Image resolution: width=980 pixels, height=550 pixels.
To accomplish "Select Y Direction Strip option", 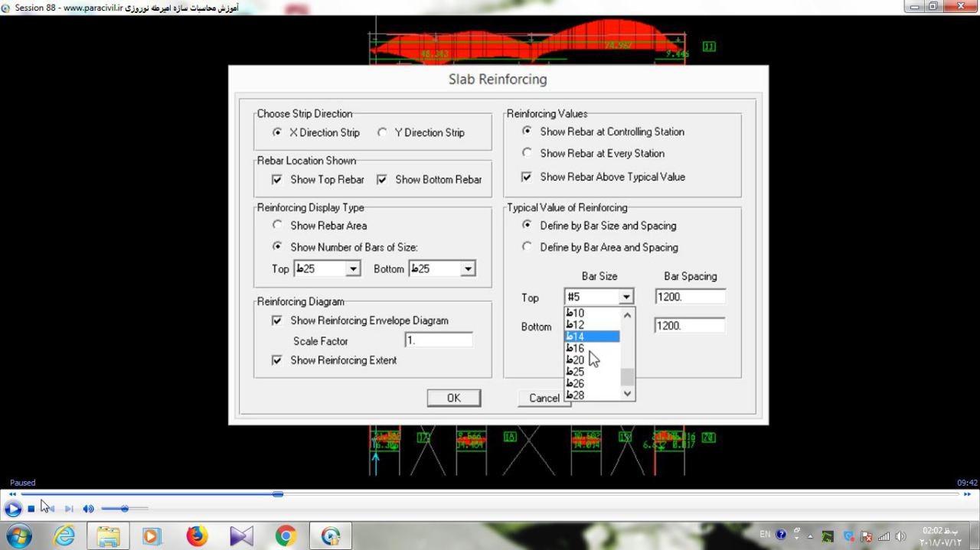I will click(421, 132).
